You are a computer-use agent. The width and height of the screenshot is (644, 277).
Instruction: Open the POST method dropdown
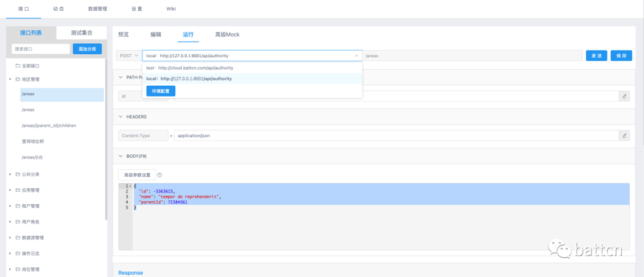point(129,55)
